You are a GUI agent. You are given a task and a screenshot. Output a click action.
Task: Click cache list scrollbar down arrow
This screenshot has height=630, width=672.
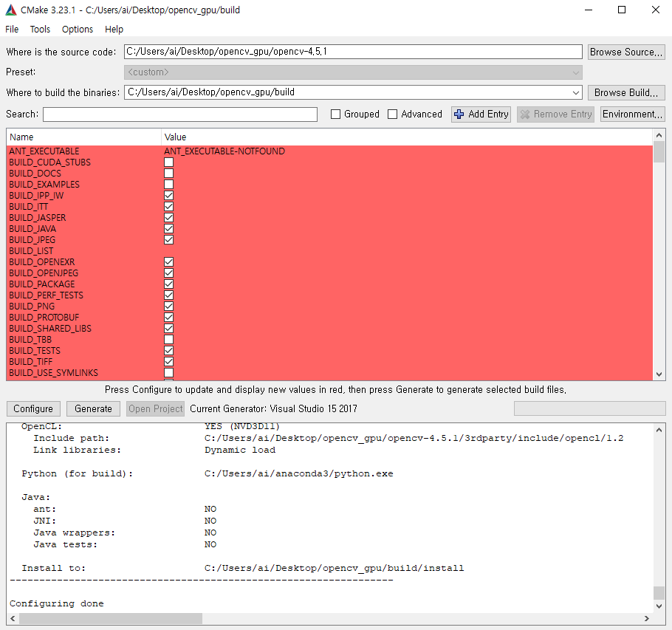point(659,374)
